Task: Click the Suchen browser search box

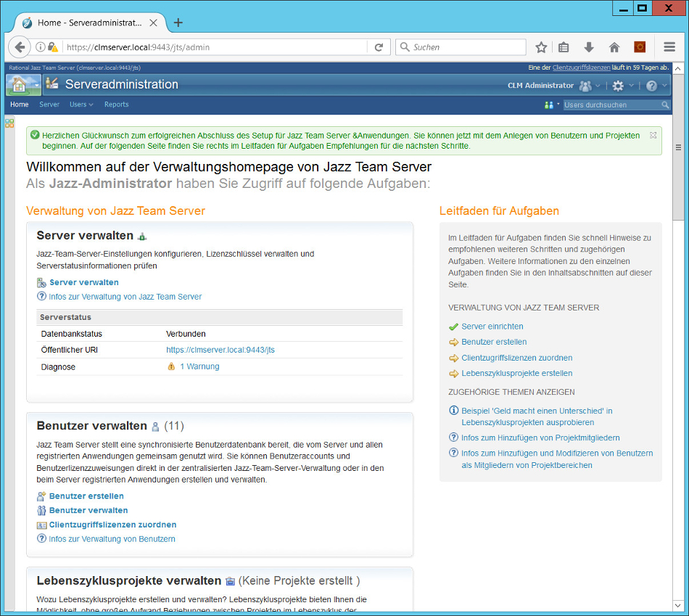Action: coord(461,47)
